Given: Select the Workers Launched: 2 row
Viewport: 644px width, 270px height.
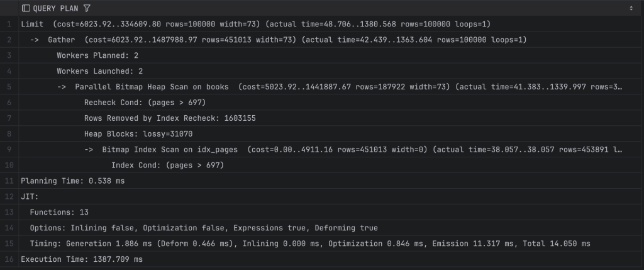Looking at the screenshot, I should [101, 71].
